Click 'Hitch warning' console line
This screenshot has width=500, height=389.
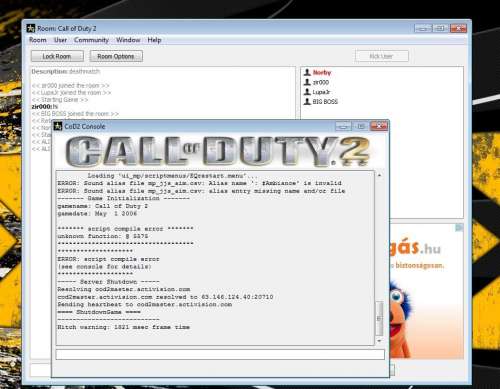[x=124, y=327]
